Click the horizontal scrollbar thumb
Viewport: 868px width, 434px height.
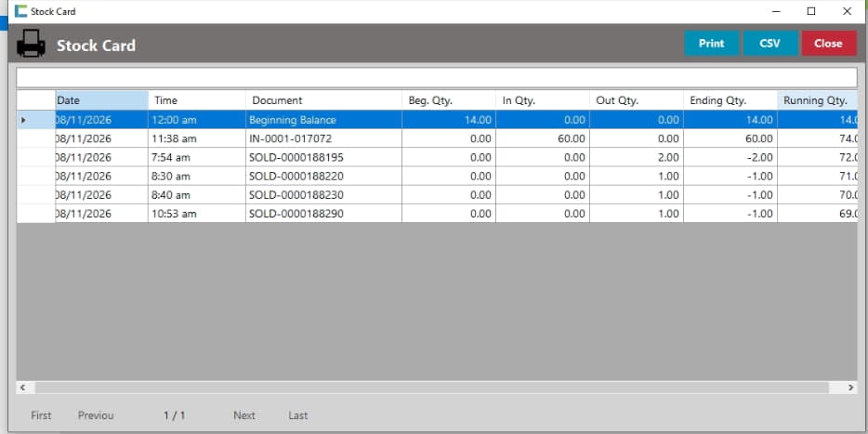[x=432, y=388]
